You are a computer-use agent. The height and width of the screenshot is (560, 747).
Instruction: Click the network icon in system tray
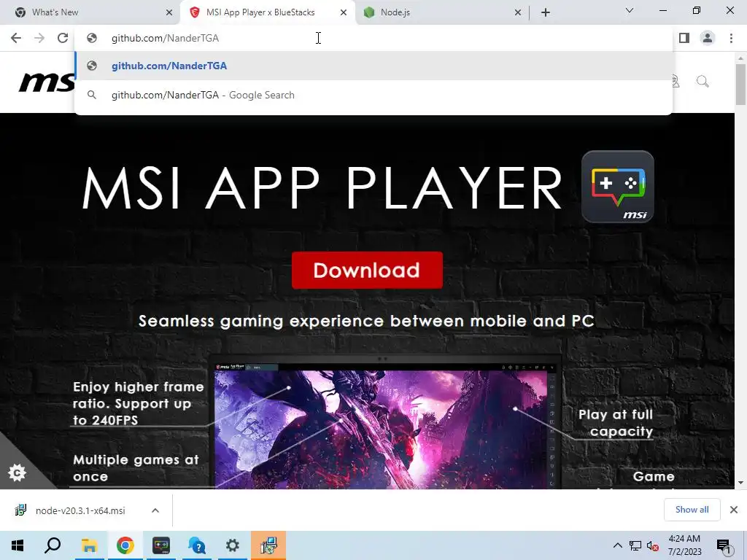click(x=635, y=545)
